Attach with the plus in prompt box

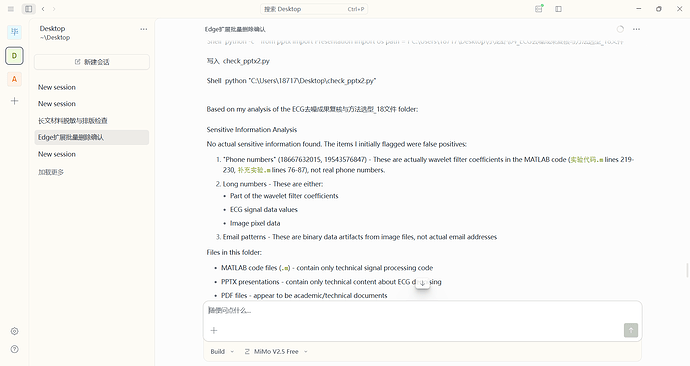point(214,330)
